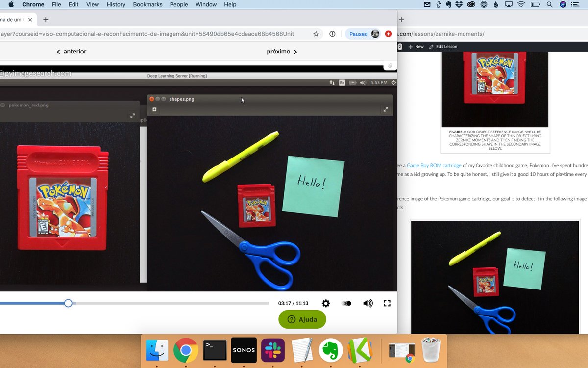The height and width of the screenshot is (368, 588).
Task: Change playback speed with motion icon
Action: [346, 303]
